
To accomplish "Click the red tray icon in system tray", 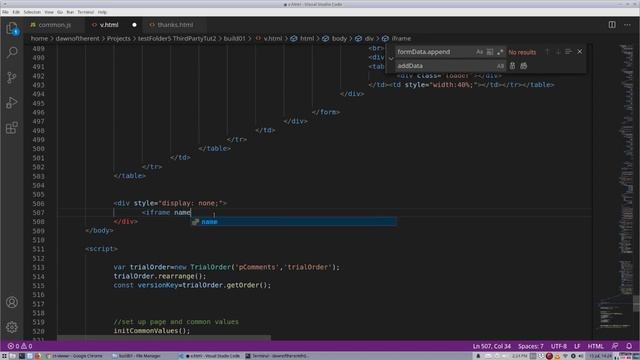I will click(x=549, y=356).
